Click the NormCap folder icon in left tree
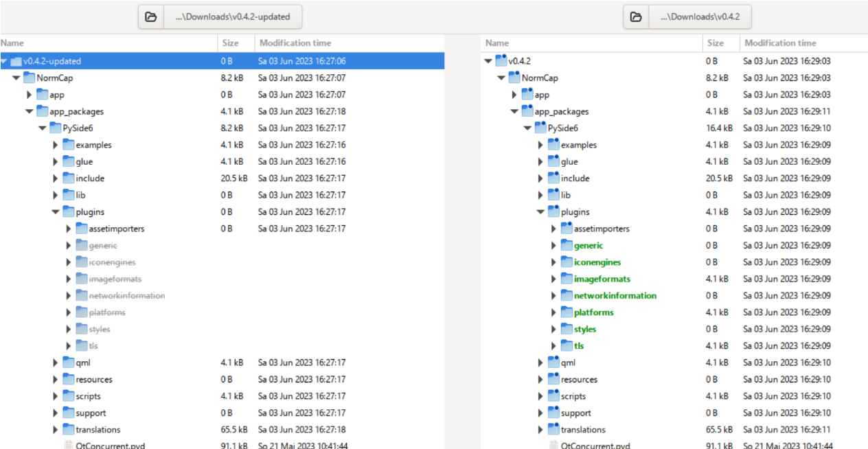The width and height of the screenshot is (868, 449). 29,78
